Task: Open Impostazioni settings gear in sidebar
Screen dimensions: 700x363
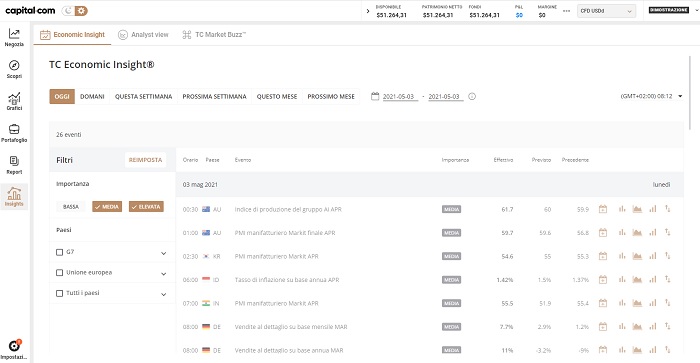Action: [14, 350]
